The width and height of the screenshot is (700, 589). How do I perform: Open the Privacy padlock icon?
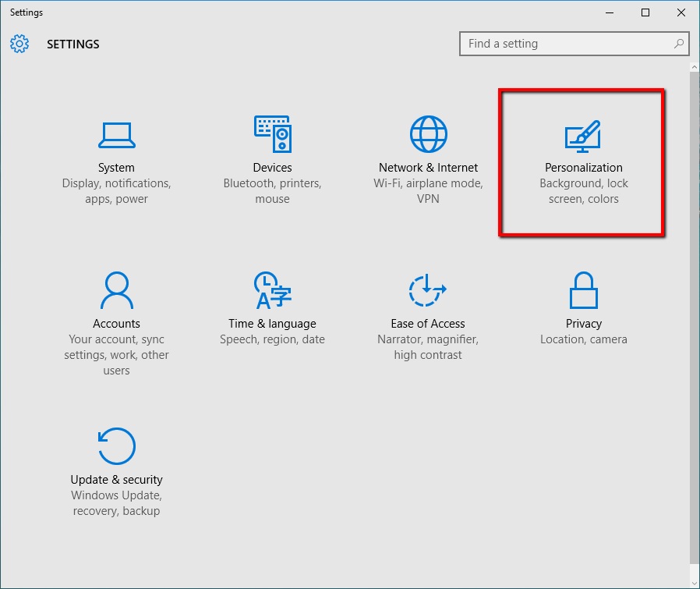[584, 290]
